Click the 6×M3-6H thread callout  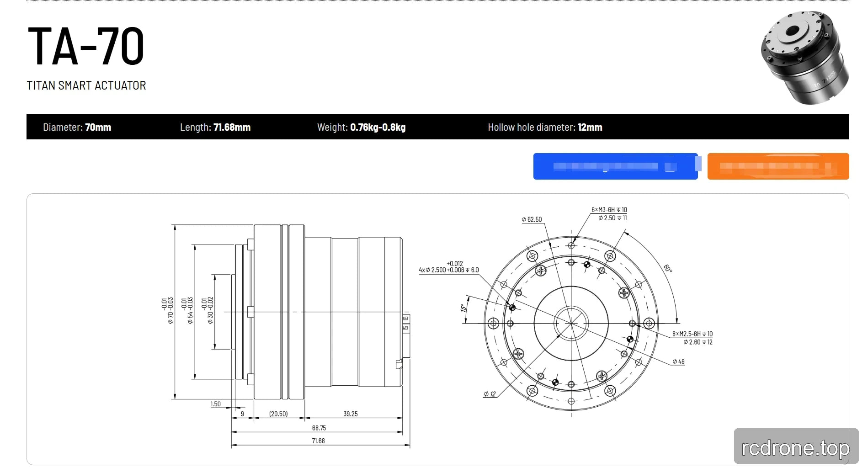click(609, 210)
